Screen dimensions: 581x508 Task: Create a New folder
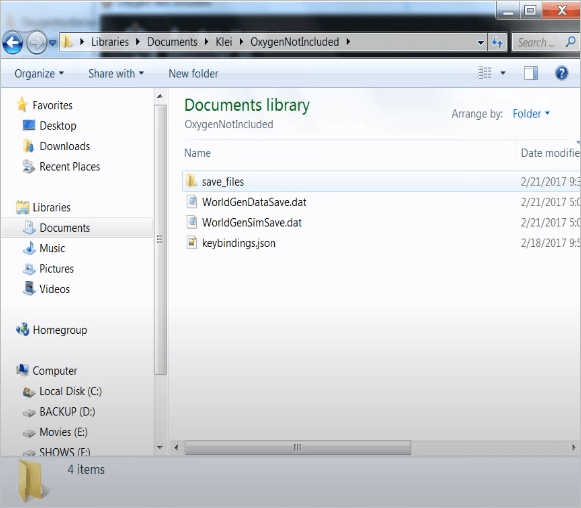(193, 73)
